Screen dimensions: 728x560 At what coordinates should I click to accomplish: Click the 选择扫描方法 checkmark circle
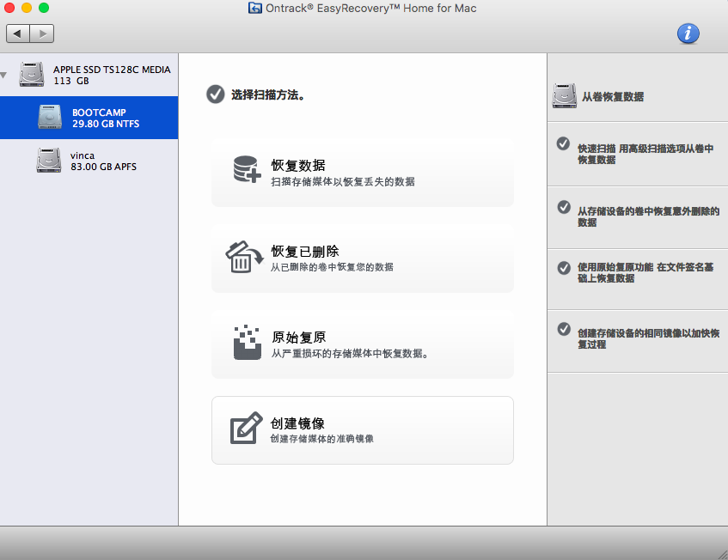[216, 95]
